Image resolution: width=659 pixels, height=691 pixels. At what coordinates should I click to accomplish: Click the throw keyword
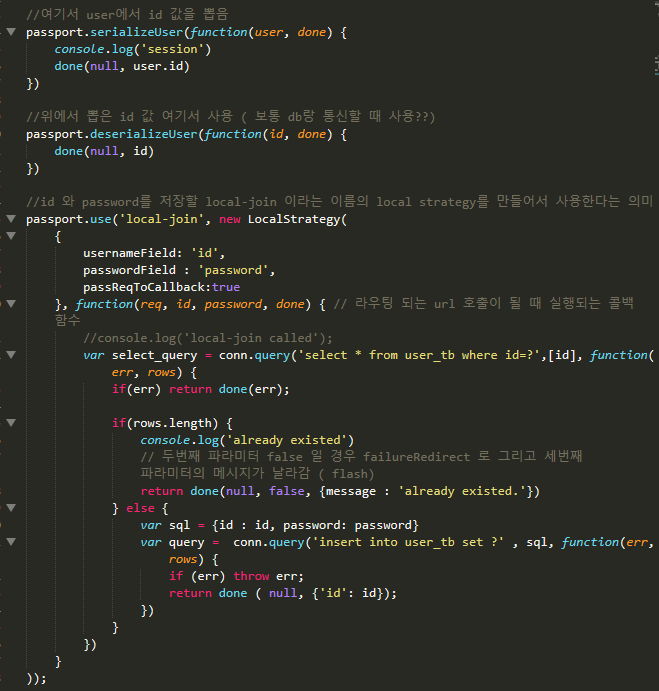pos(251,576)
